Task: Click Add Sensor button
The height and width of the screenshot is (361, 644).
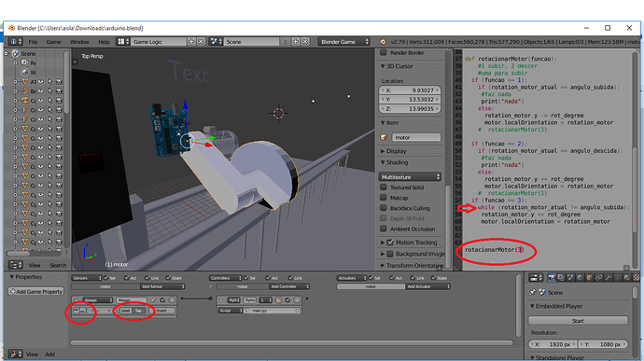Action: click(162, 286)
